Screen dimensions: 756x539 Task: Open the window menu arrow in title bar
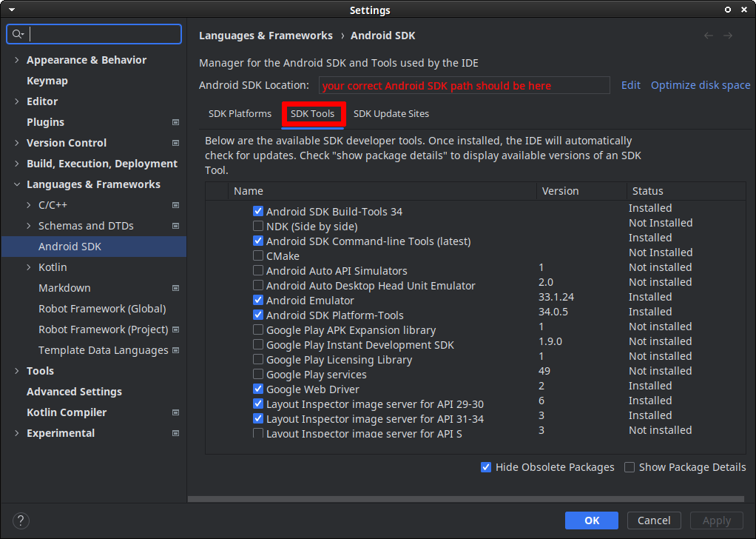(12, 10)
